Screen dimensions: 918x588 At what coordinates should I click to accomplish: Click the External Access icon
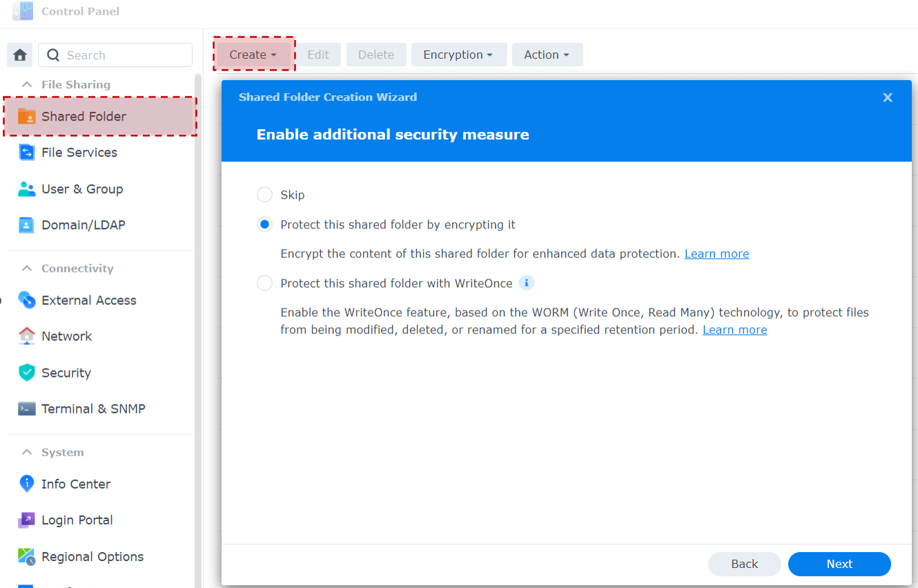pyautogui.click(x=26, y=300)
